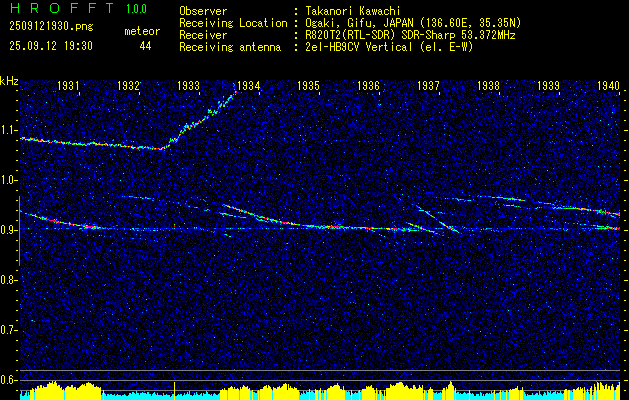Click the 2509121930.png filename
This screenshot has height=400, width=629.
click(51, 27)
